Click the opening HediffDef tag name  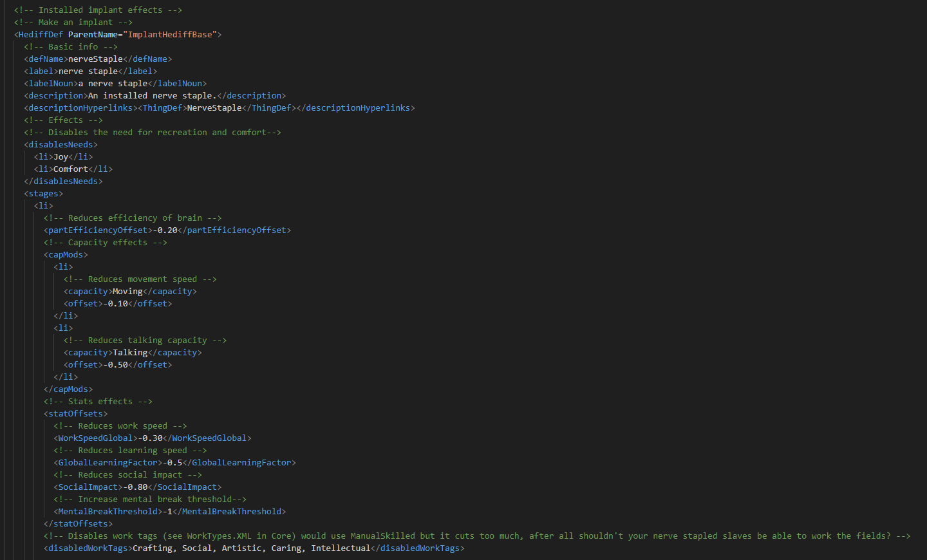click(41, 35)
